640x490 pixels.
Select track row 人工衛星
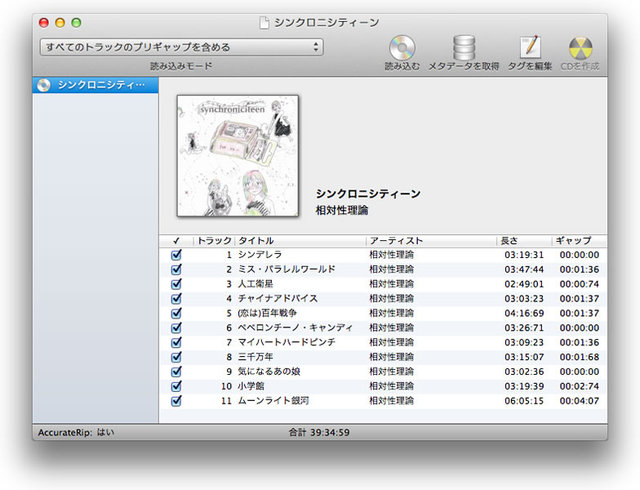pos(300,284)
